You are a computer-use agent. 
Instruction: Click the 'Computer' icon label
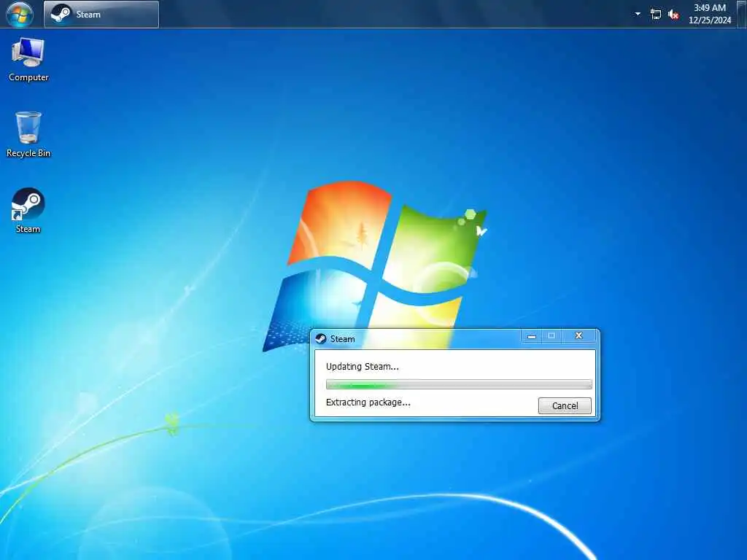(x=28, y=77)
